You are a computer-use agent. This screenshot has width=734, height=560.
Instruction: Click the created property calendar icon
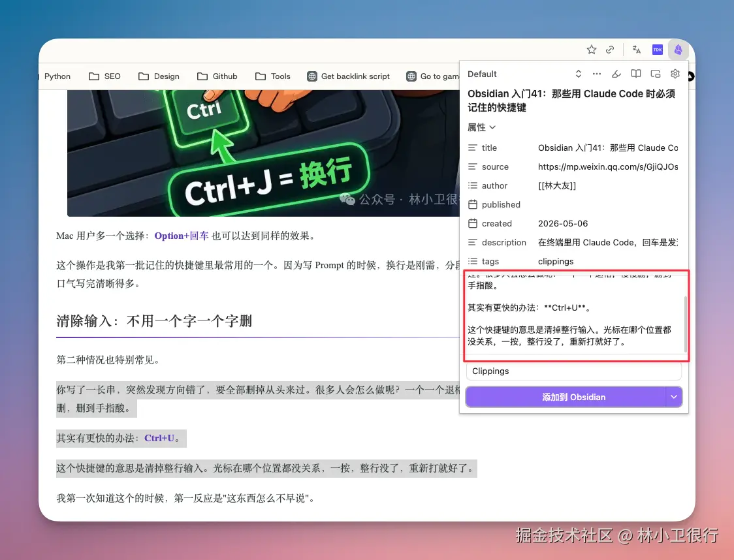[473, 224]
